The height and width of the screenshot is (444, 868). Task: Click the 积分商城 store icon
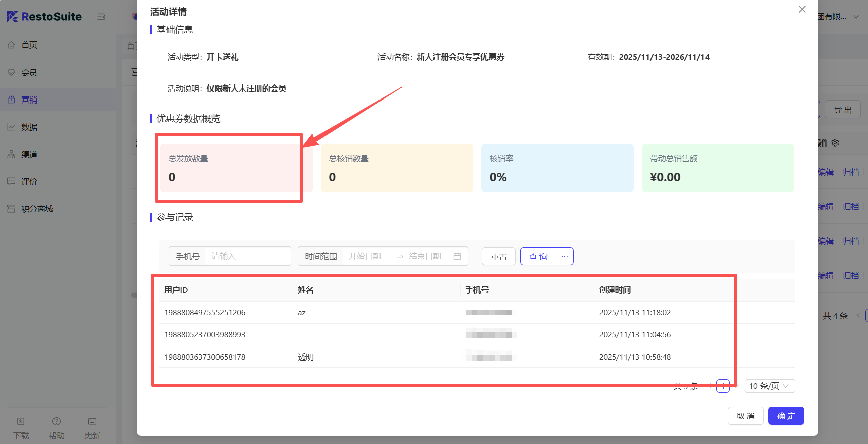click(11, 209)
